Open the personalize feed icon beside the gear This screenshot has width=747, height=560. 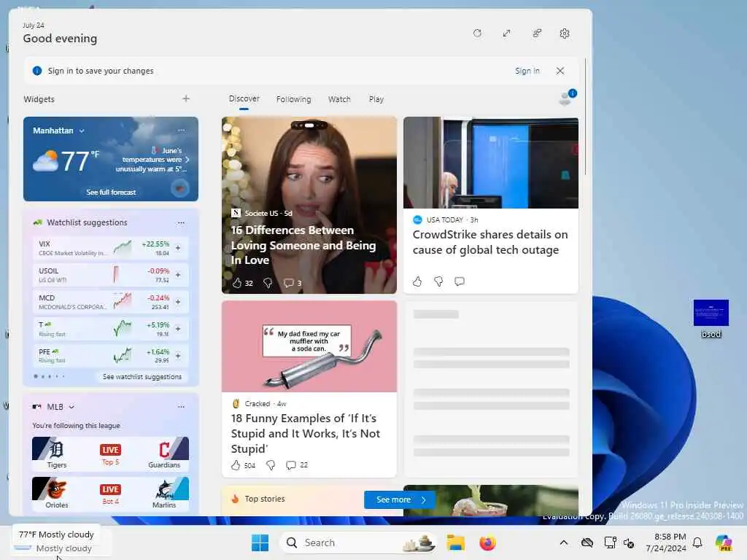(x=537, y=34)
